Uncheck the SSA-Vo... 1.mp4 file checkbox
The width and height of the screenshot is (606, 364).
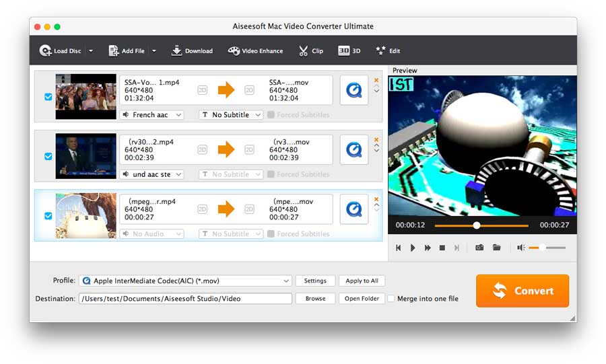(x=48, y=97)
